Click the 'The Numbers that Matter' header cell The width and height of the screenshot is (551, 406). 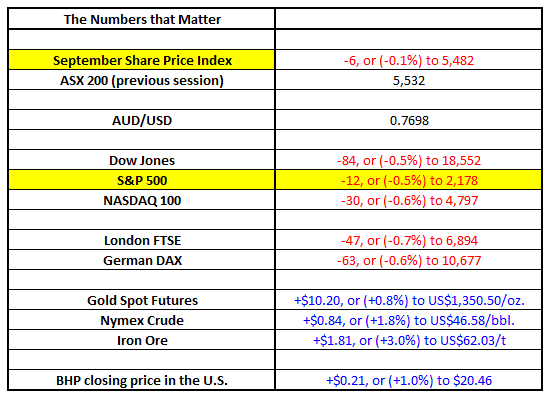(142, 19)
